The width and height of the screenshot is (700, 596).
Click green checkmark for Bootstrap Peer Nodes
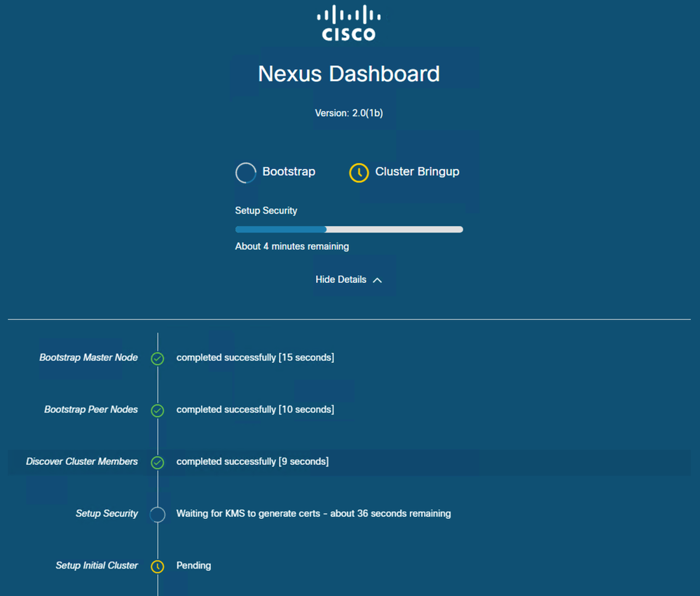tap(158, 410)
